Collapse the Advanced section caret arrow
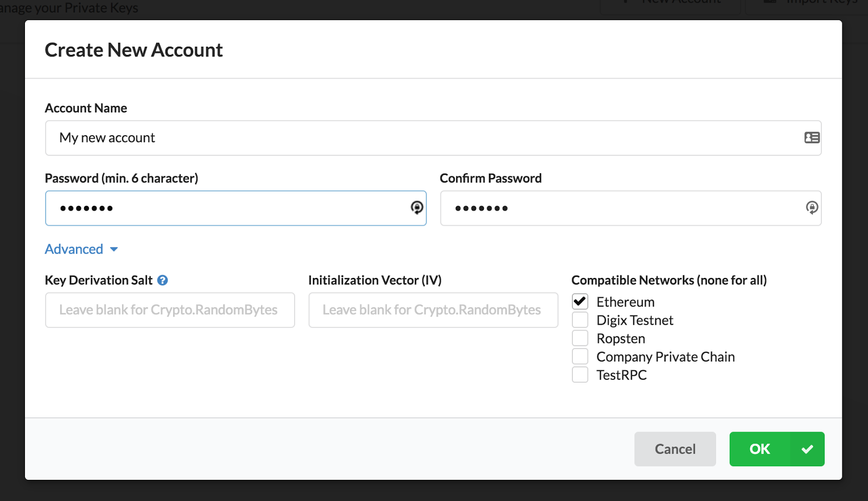This screenshot has width=868, height=501. click(x=114, y=249)
